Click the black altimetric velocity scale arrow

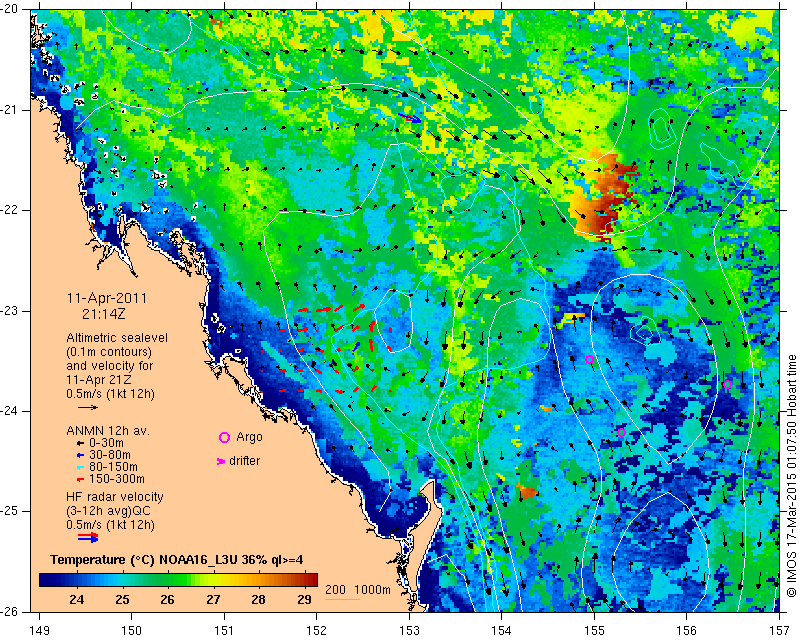88,407
